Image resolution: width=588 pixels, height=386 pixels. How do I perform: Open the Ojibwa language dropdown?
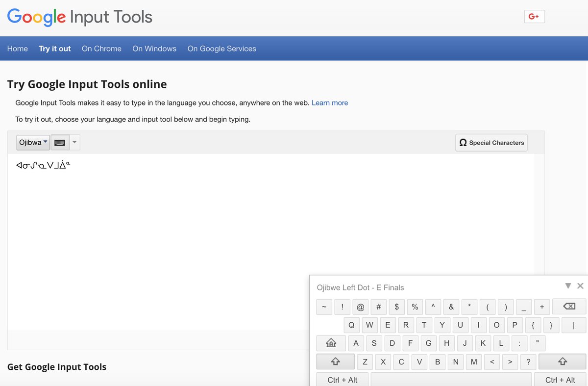pos(32,142)
